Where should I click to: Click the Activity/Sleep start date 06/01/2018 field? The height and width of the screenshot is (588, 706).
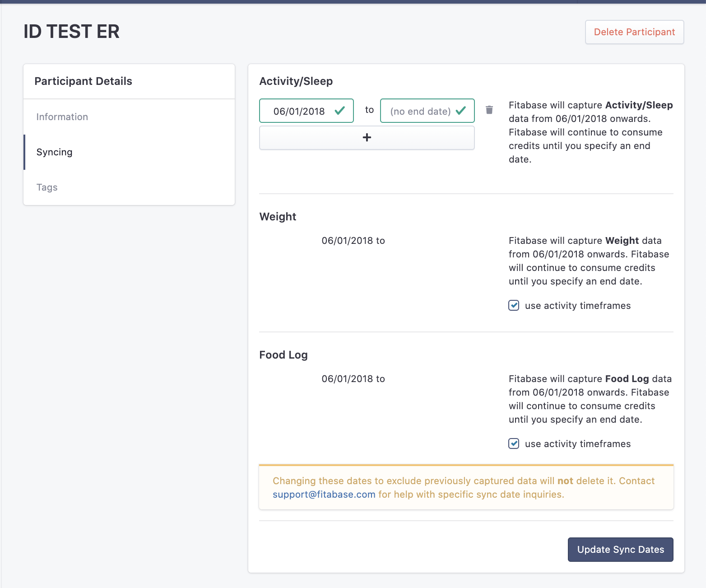click(307, 111)
